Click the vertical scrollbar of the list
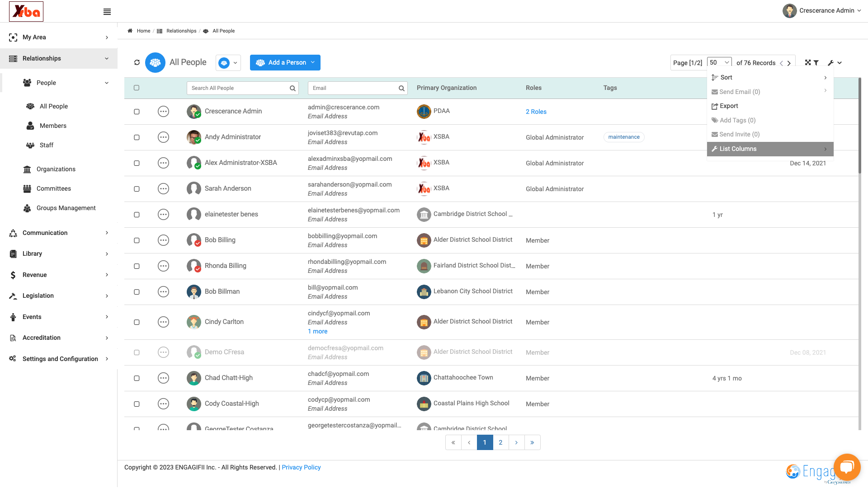 click(860, 126)
